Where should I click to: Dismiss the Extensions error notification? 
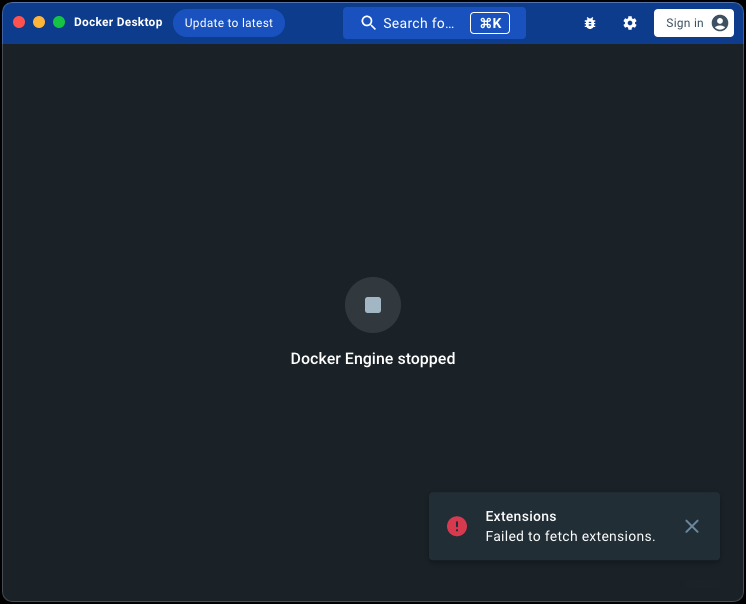pos(692,526)
